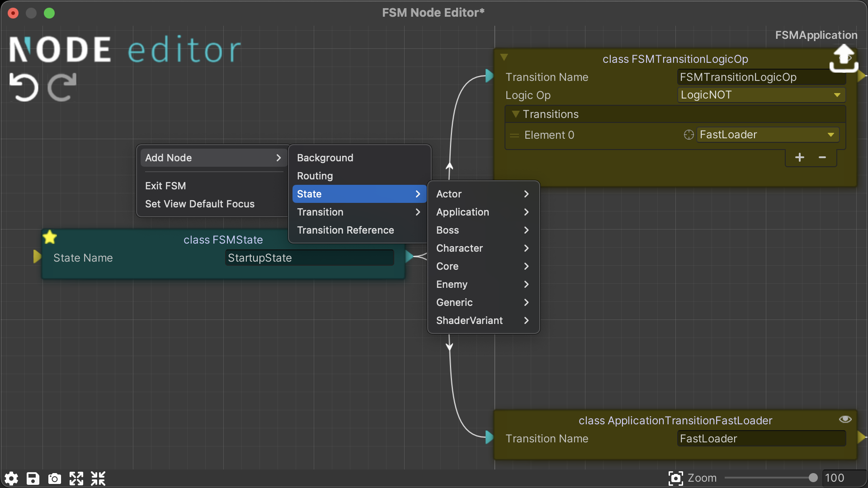Save the FSM using the floppy disk icon
Viewport: 868px width, 488px height.
32,478
